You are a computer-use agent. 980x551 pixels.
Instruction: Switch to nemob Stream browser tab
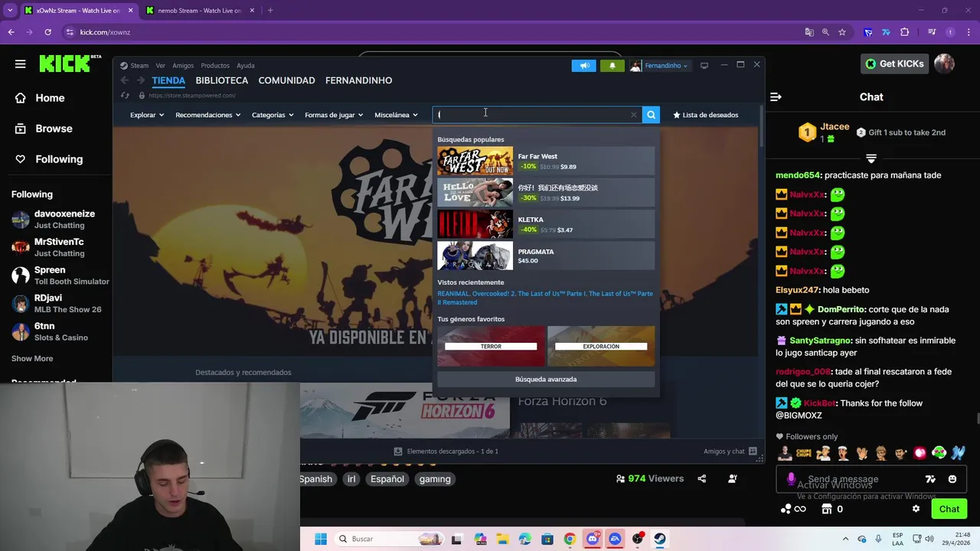199,11
